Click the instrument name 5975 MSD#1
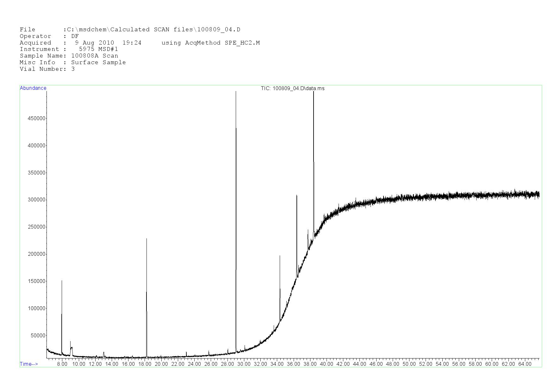This screenshot has height=392, width=555. [x=98, y=49]
